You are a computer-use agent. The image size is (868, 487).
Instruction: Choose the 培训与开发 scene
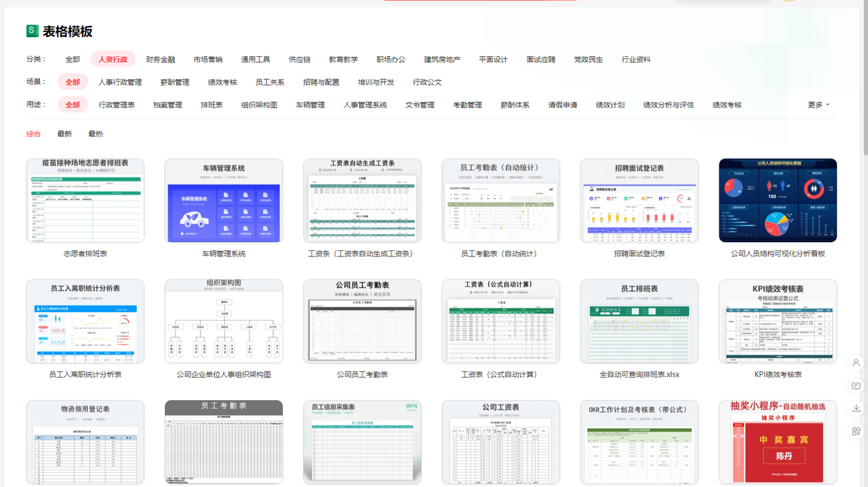(x=376, y=82)
